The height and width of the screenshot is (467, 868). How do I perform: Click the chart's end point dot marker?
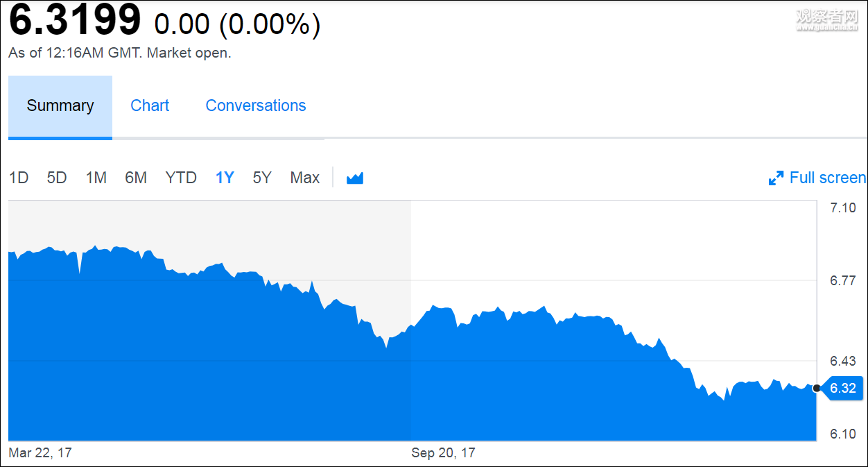(x=817, y=388)
